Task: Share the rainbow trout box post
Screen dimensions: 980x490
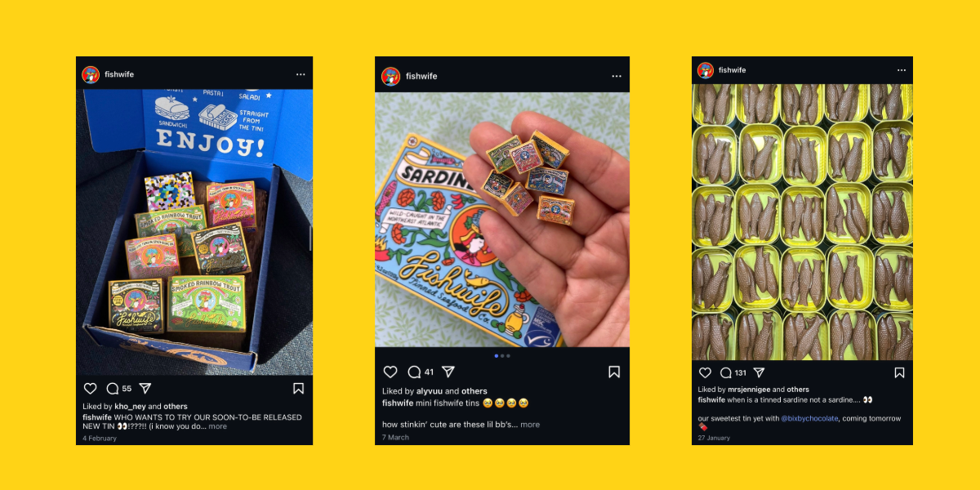Action: pos(145,389)
